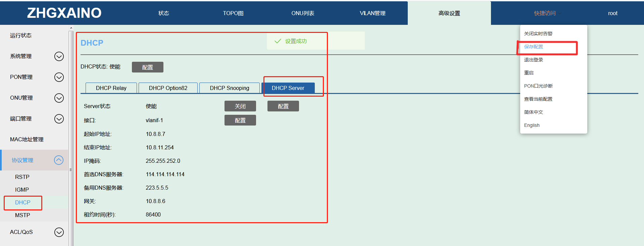This screenshot has height=246, width=644.
Task: Collapse the 协议管理 section chevron
Action: [x=59, y=160]
